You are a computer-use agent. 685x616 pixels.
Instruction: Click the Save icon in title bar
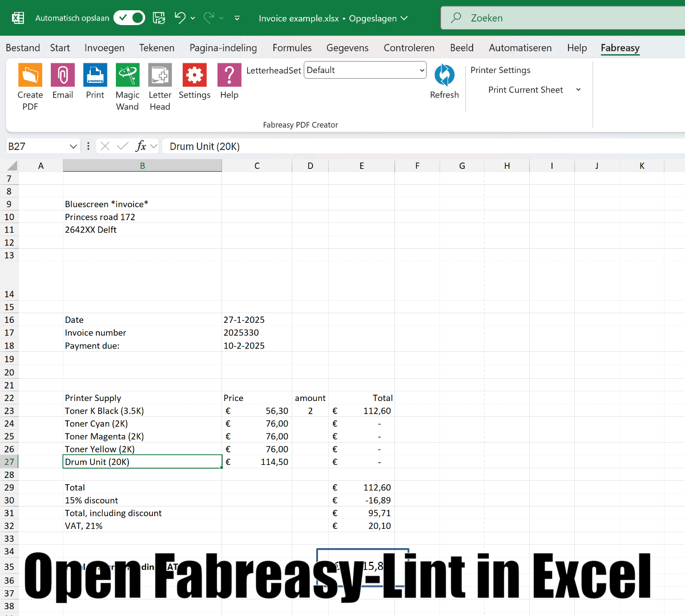159,18
